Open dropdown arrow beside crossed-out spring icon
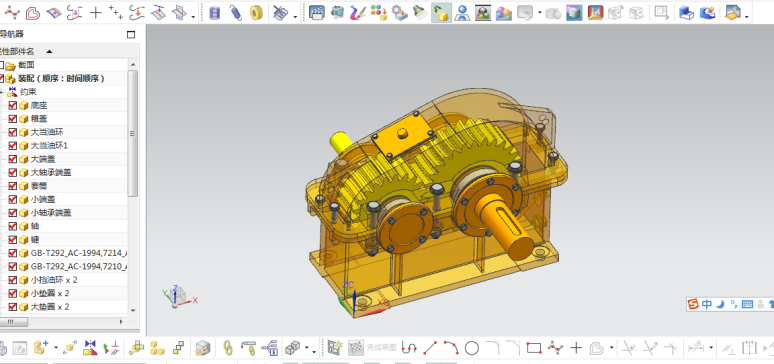Image resolution: width=774 pixels, height=364 pixels. 295,17
